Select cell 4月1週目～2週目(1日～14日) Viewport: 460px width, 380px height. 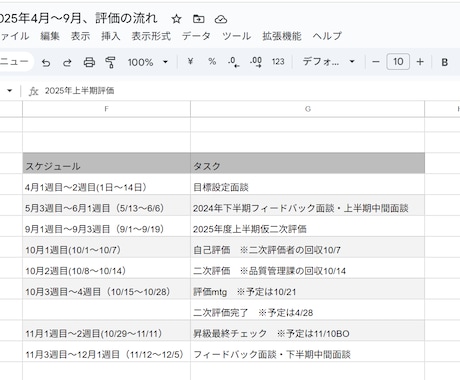tap(106, 184)
